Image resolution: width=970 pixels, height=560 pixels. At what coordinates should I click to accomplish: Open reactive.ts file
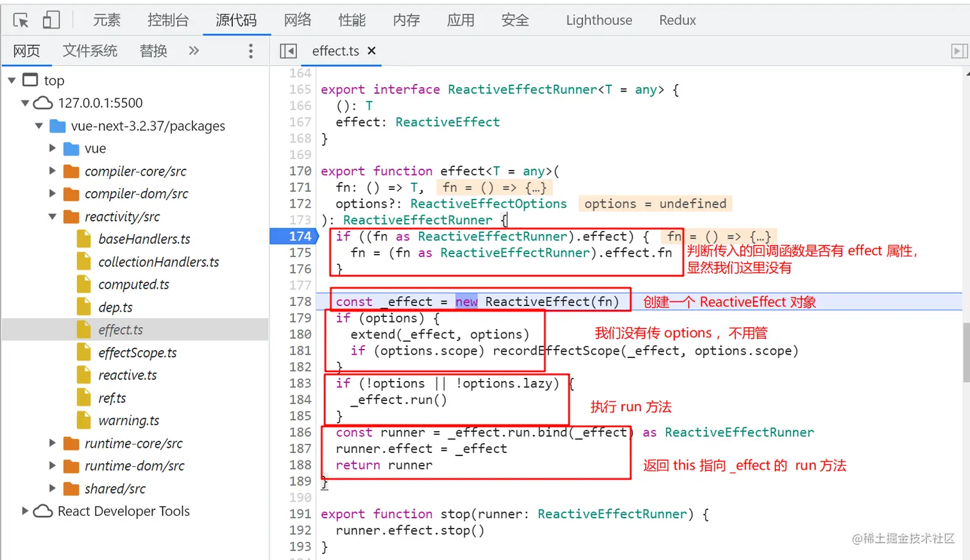(x=128, y=375)
